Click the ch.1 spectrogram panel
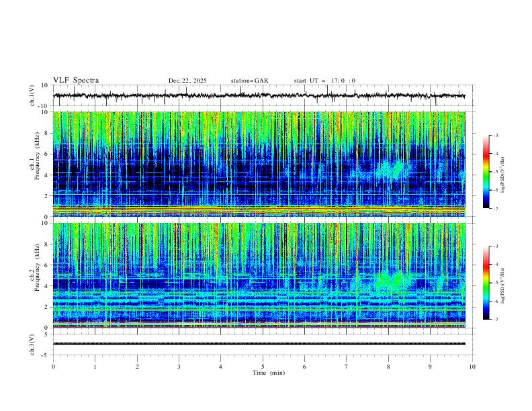532x411 pixels. click(259, 164)
